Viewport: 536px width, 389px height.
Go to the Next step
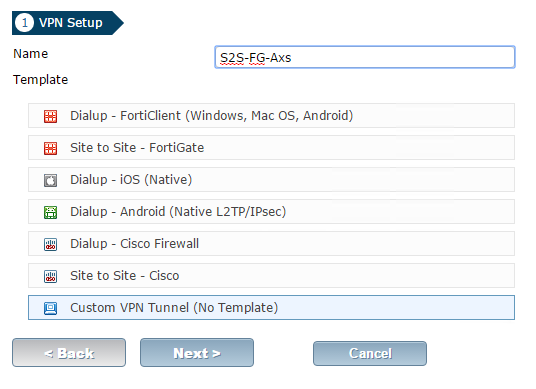[197, 353]
